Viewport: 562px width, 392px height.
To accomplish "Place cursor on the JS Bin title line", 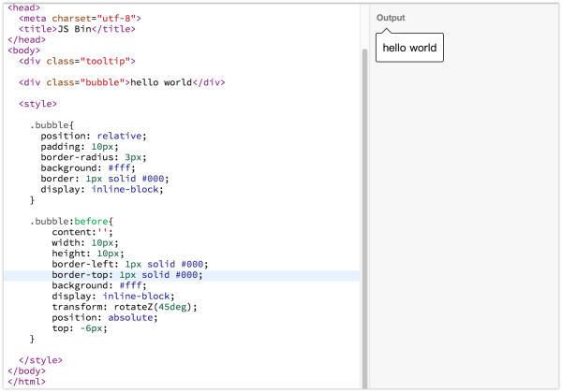I will coord(77,29).
